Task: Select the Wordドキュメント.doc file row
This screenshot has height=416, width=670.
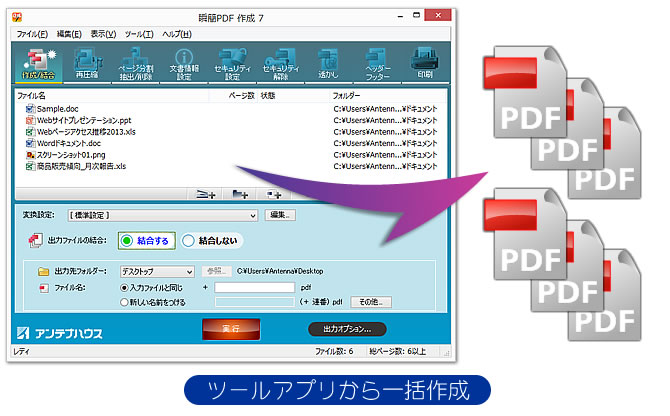Action: 231,143
